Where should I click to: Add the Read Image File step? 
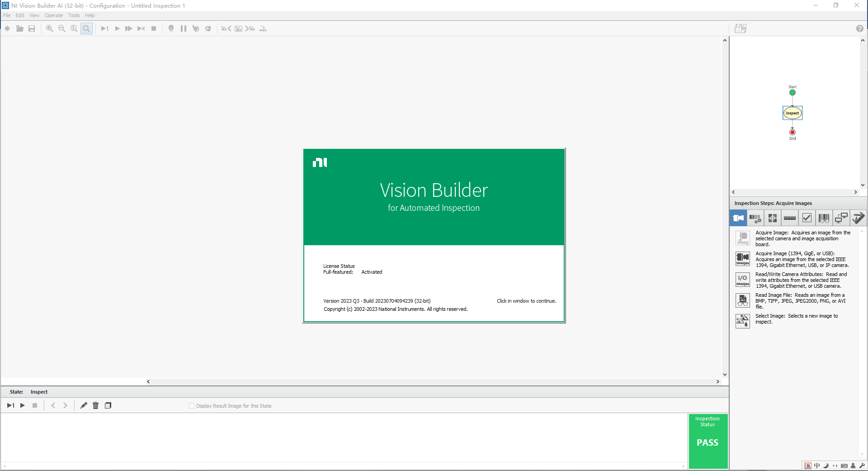[x=743, y=300]
